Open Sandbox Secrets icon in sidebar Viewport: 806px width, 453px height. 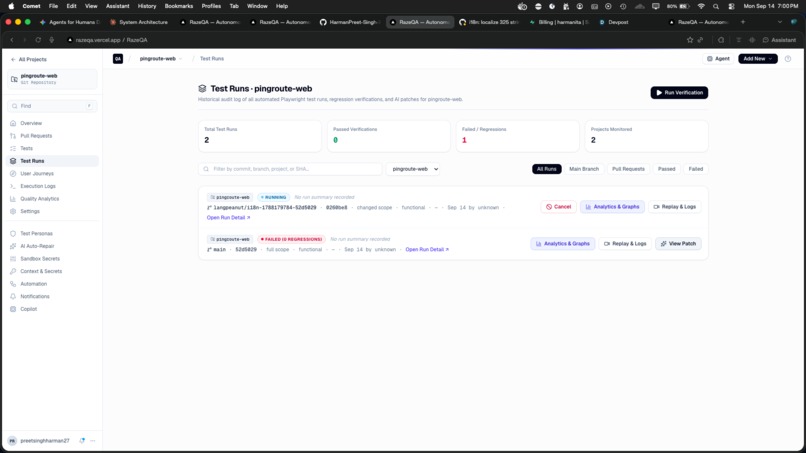tap(13, 259)
